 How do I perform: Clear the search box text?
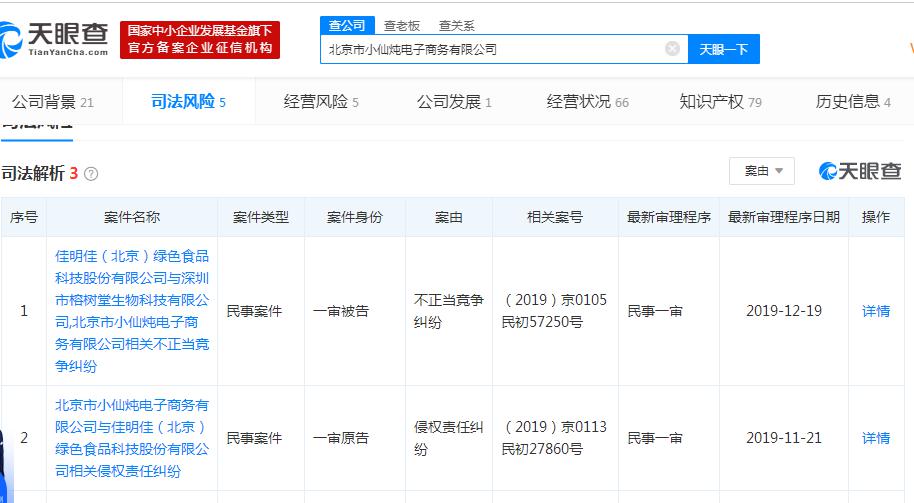672,49
